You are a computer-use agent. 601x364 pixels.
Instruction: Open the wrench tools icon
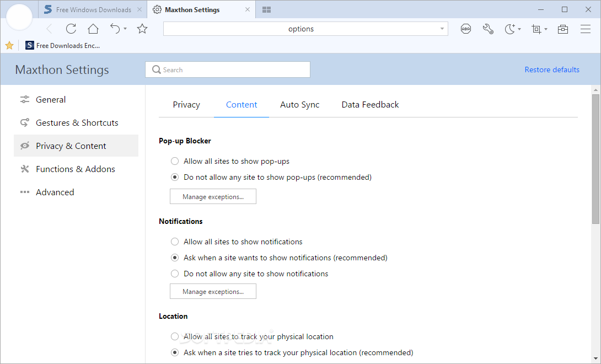[x=488, y=29]
